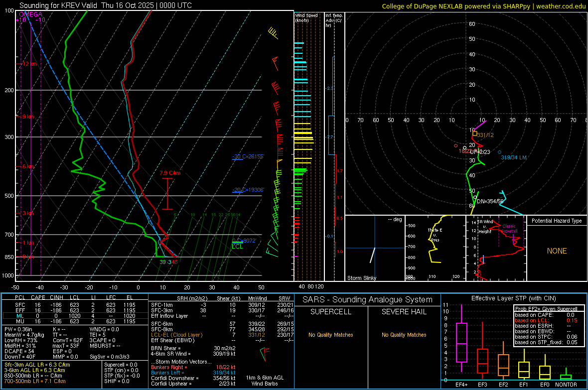Click the SigSvr = 0 m3/s3 value

coord(110,357)
